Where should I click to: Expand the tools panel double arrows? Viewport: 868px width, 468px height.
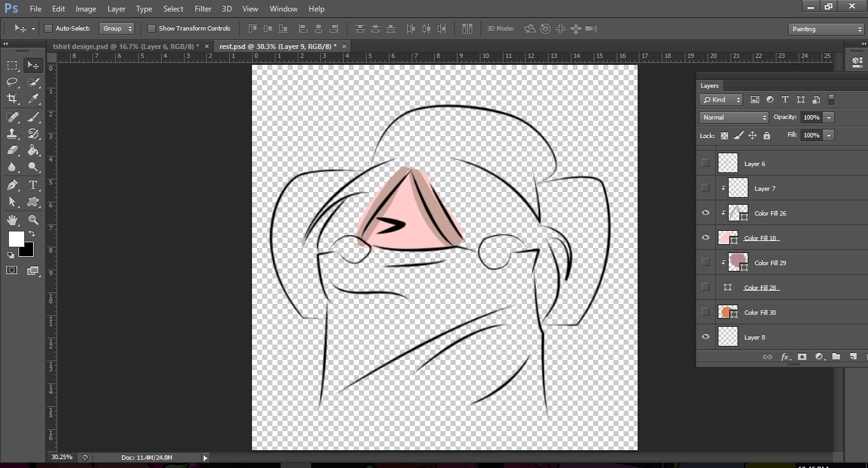pos(5,44)
